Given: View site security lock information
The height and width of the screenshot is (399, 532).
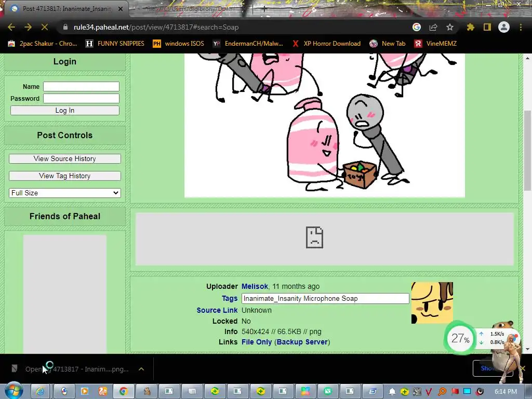Looking at the screenshot, I should [65, 27].
